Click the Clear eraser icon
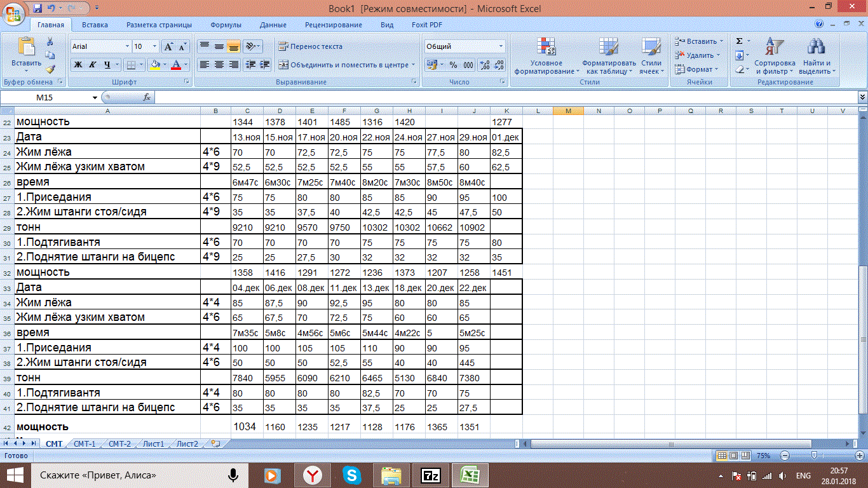Image resolution: width=868 pixels, height=488 pixels. pyautogui.click(x=739, y=69)
